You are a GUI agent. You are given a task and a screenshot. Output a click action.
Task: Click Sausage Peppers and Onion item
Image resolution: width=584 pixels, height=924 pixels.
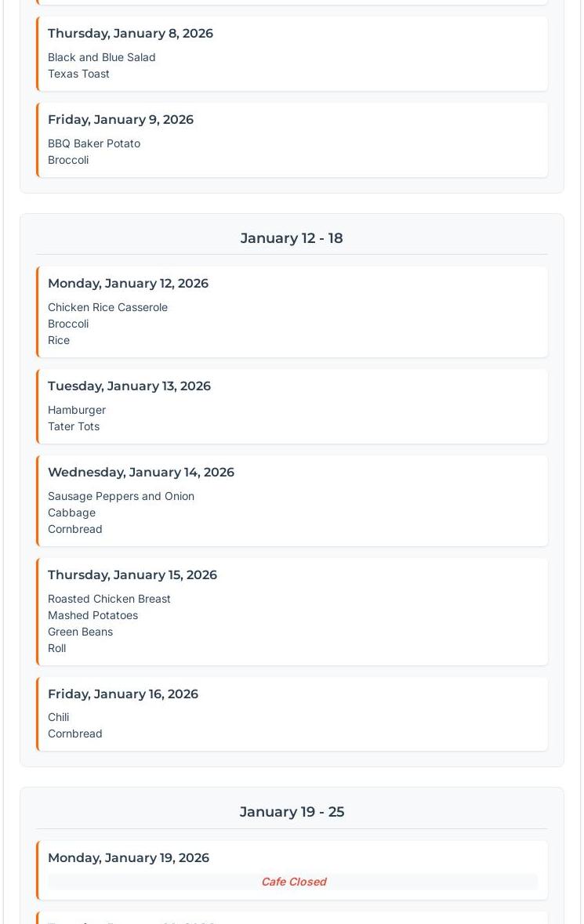point(121,496)
